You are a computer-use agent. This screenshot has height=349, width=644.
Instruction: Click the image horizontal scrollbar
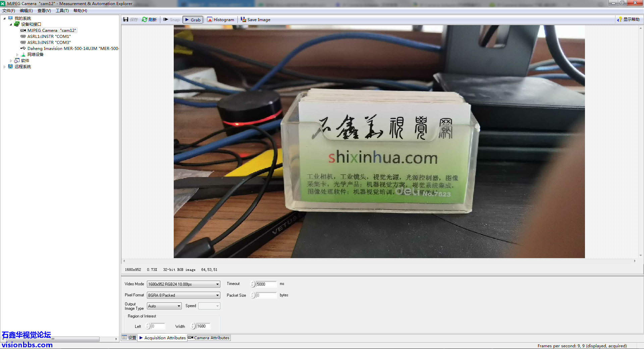coord(379,261)
